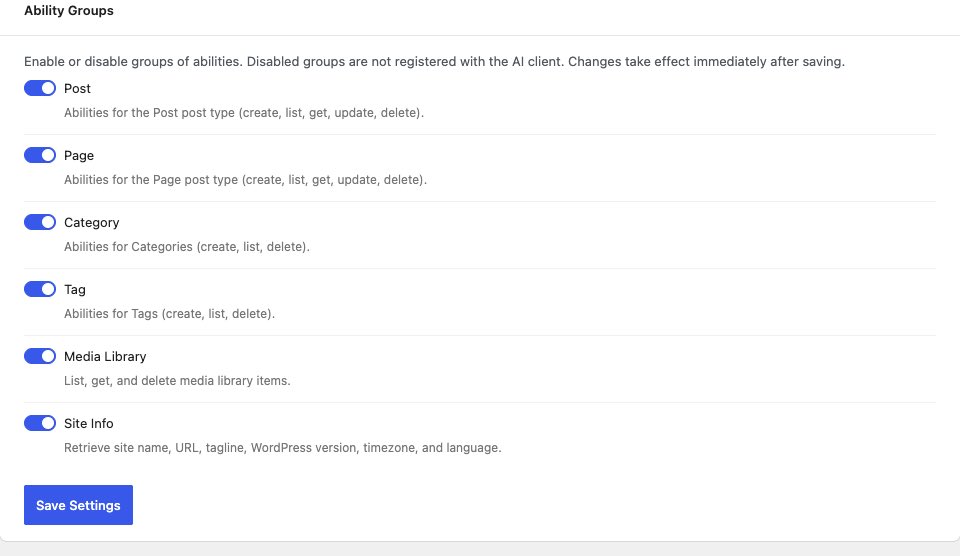Viewport: 960px width, 556px height.
Task: Select the Page group label
Action: click(79, 156)
